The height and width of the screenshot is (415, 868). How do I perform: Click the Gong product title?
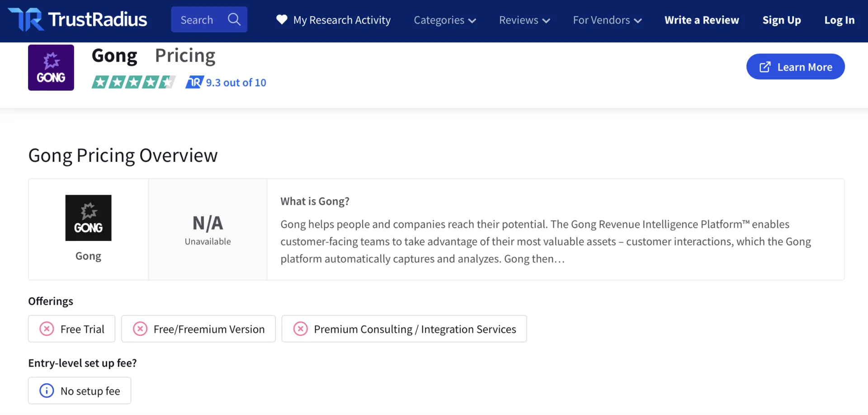tap(114, 56)
